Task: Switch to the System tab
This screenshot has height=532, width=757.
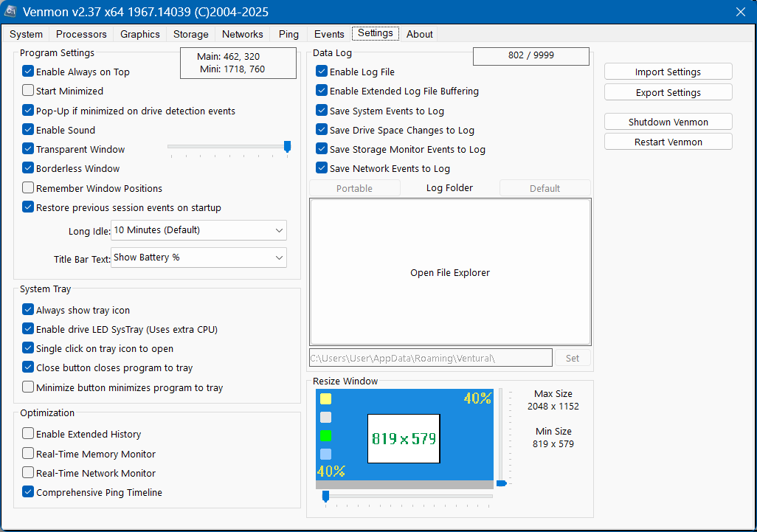Action: (x=26, y=34)
